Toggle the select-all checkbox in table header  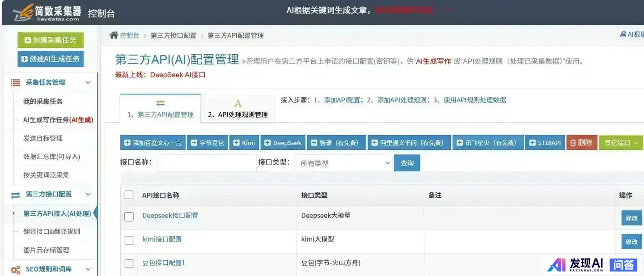coord(129,195)
